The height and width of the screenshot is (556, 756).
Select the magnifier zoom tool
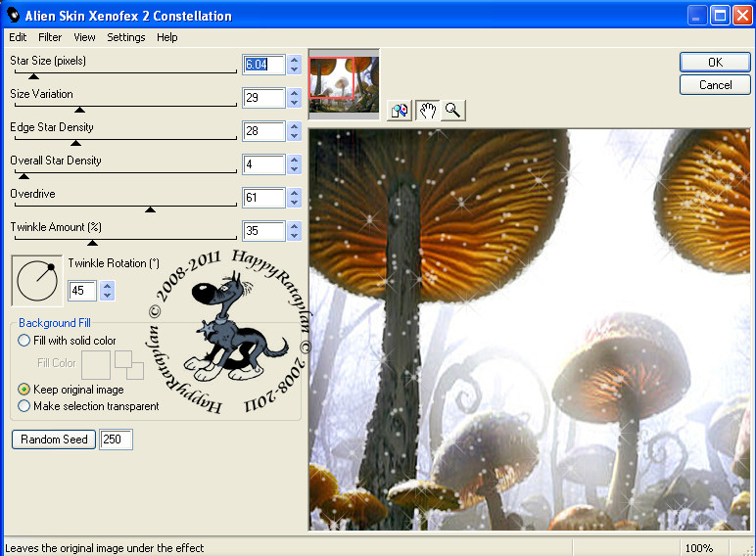[x=452, y=111]
